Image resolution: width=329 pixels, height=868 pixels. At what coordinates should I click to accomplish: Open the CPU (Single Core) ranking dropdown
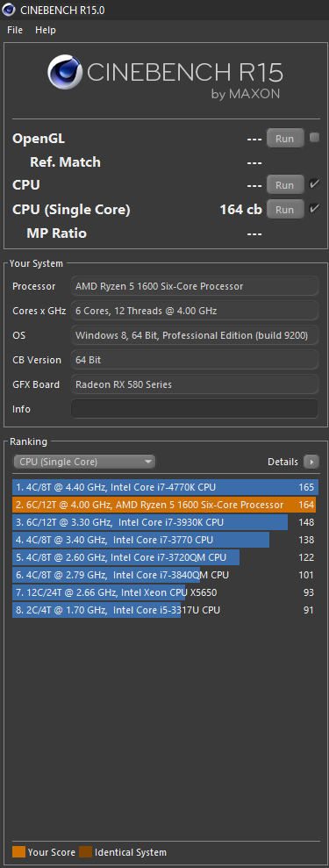[x=84, y=462]
